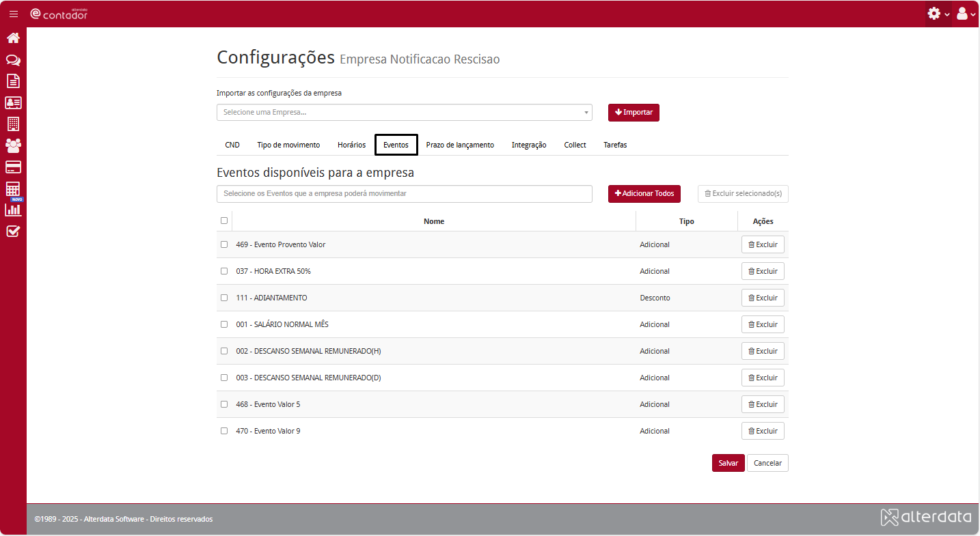The image size is (980, 536).
Task: Click the row name 468 - Evento Valor 5
Action: [268, 404]
